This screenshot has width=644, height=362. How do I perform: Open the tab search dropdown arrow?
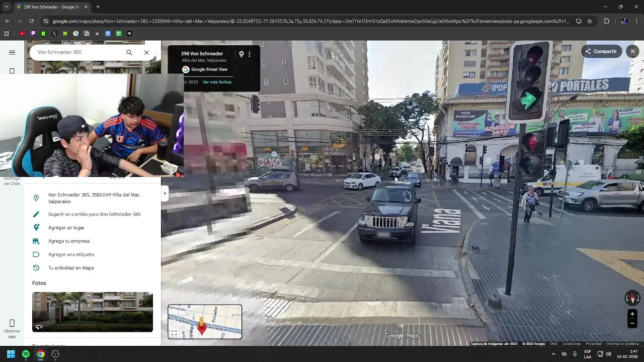click(x=7, y=7)
